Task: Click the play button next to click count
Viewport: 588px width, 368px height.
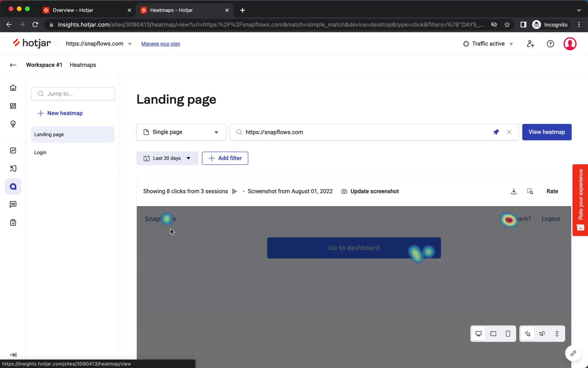Action: pos(235,191)
